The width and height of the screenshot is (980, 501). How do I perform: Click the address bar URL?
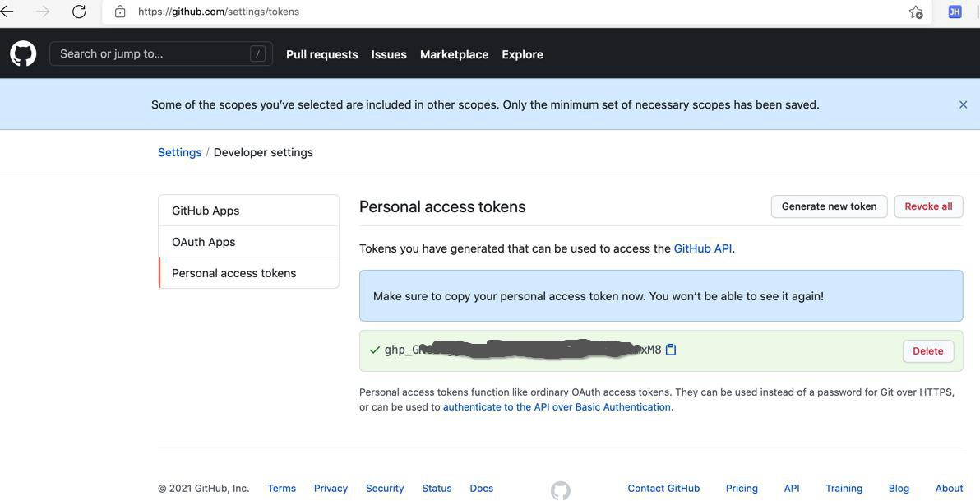(219, 12)
